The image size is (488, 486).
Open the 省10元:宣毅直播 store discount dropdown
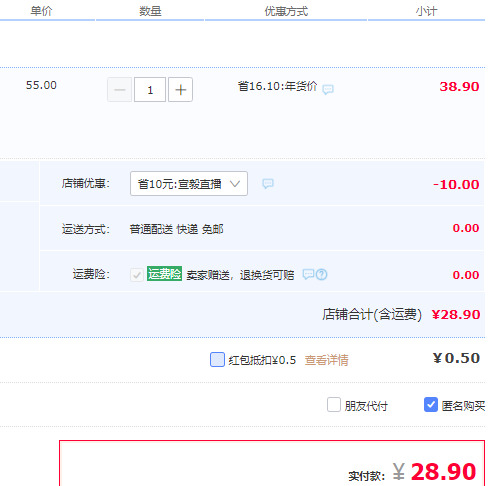point(189,183)
